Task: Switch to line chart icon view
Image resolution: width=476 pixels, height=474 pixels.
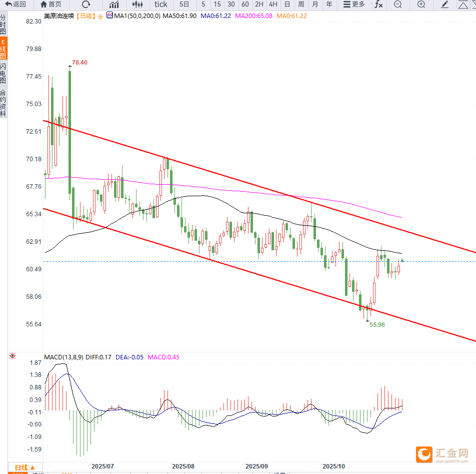Action: (x=114, y=4)
